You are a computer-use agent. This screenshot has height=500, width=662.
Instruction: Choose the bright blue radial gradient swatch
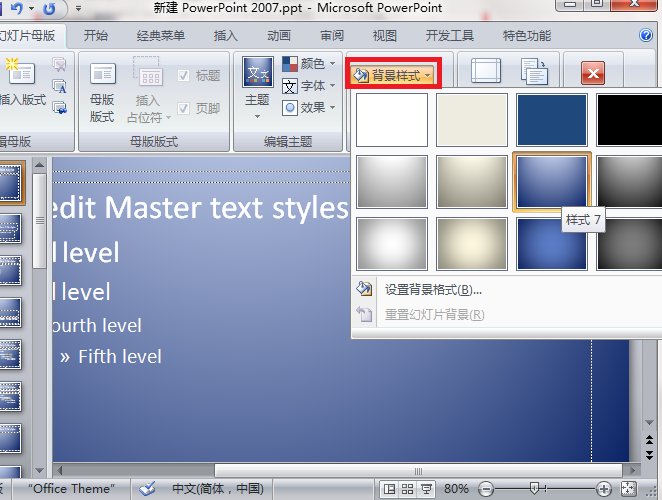tap(552, 244)
